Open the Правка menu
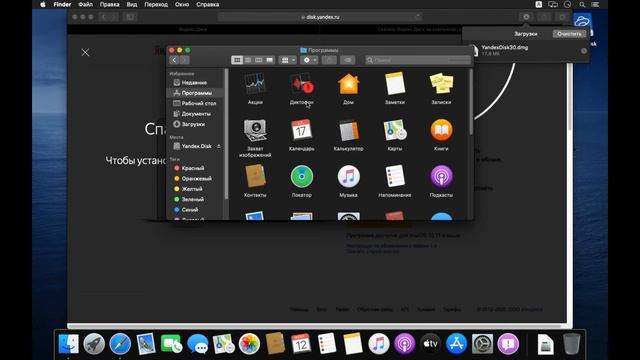The height and width of the screenshot is (360, 640). pos(109,4)
